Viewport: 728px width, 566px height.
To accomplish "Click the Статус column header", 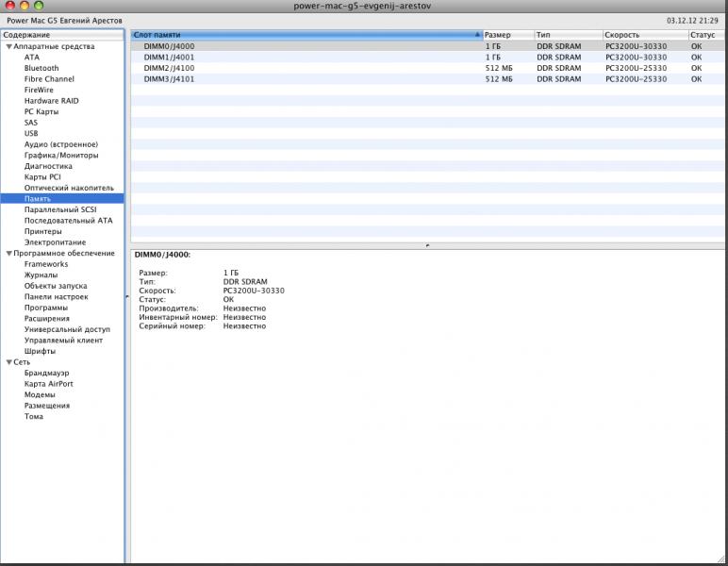I will (706, 35).
